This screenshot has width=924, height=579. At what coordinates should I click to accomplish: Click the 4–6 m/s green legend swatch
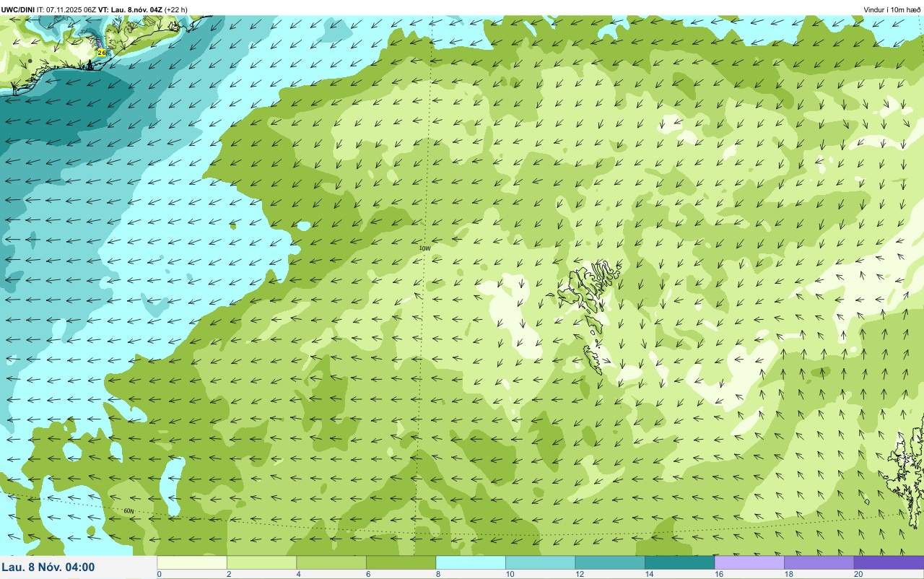point(331,562)
